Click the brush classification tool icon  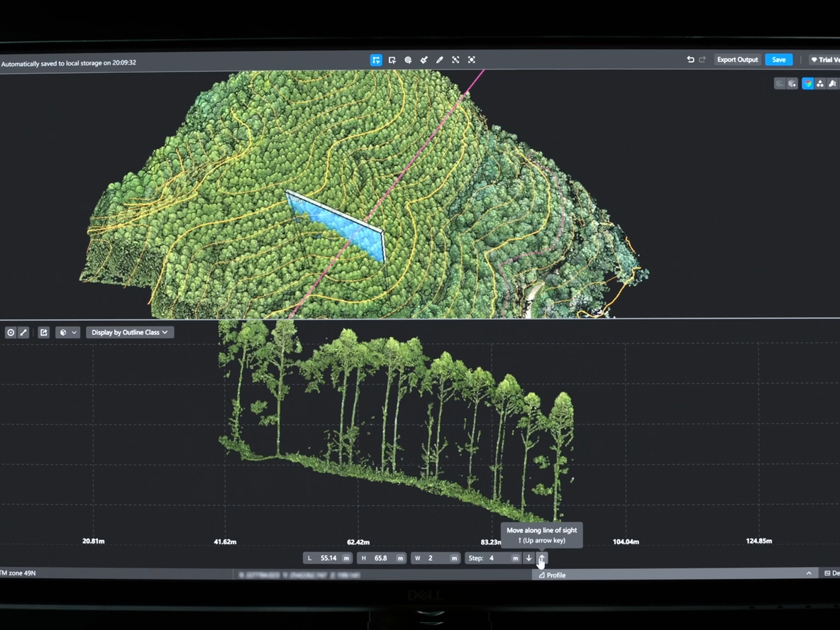pyautogui.click(x=424, y=60)
